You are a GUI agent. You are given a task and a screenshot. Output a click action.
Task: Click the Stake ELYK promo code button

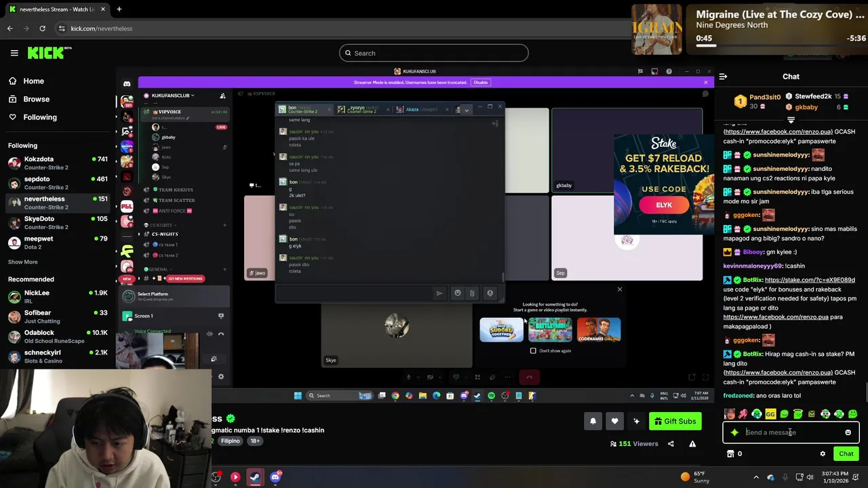click(664, 205)
